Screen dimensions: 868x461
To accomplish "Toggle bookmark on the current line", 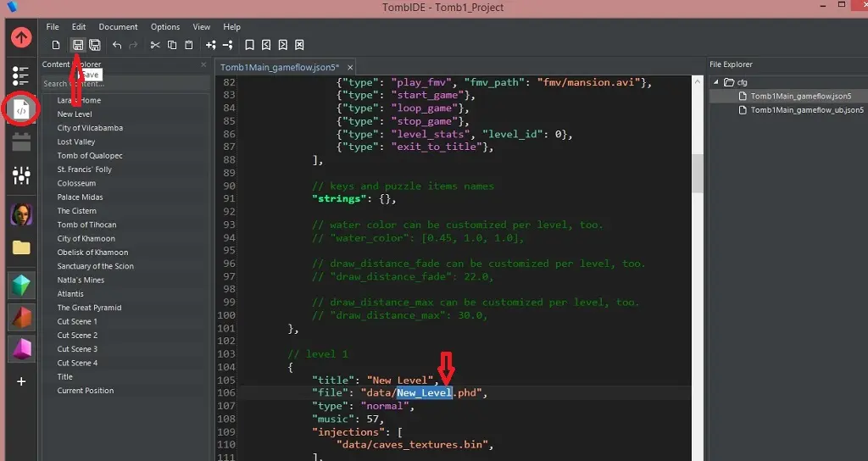I will pos(249,45).
